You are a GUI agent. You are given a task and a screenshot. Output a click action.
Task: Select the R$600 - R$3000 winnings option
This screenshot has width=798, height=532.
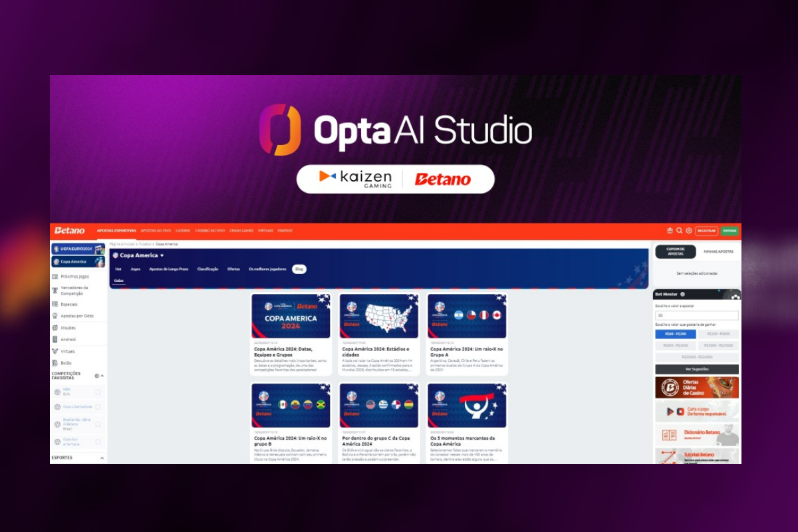click(x=675, y=346)
